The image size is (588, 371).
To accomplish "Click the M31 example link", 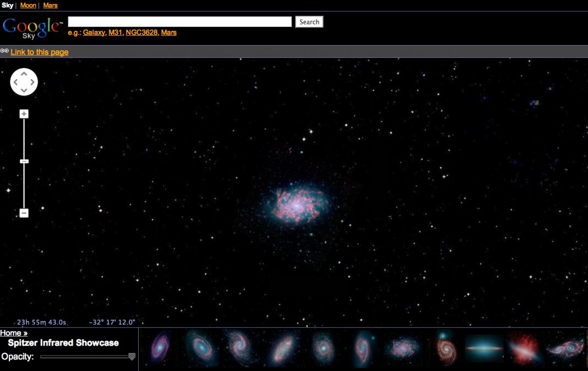I will 115,32.
